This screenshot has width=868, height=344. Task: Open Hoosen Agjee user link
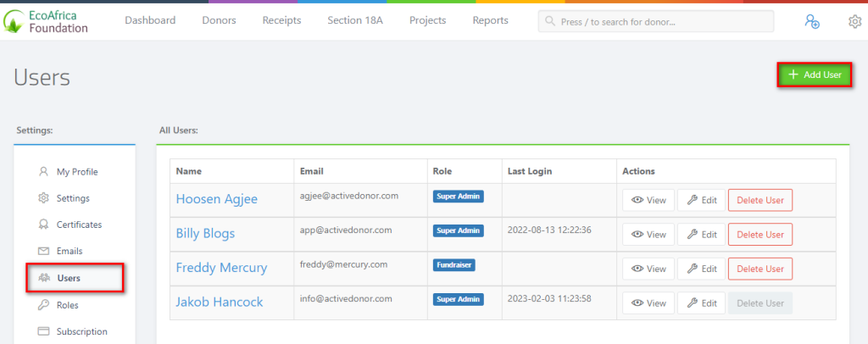216,199
